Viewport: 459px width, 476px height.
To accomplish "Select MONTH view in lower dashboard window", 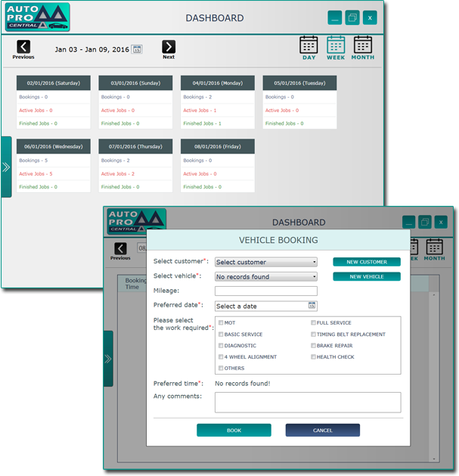I will click(435, 250).
